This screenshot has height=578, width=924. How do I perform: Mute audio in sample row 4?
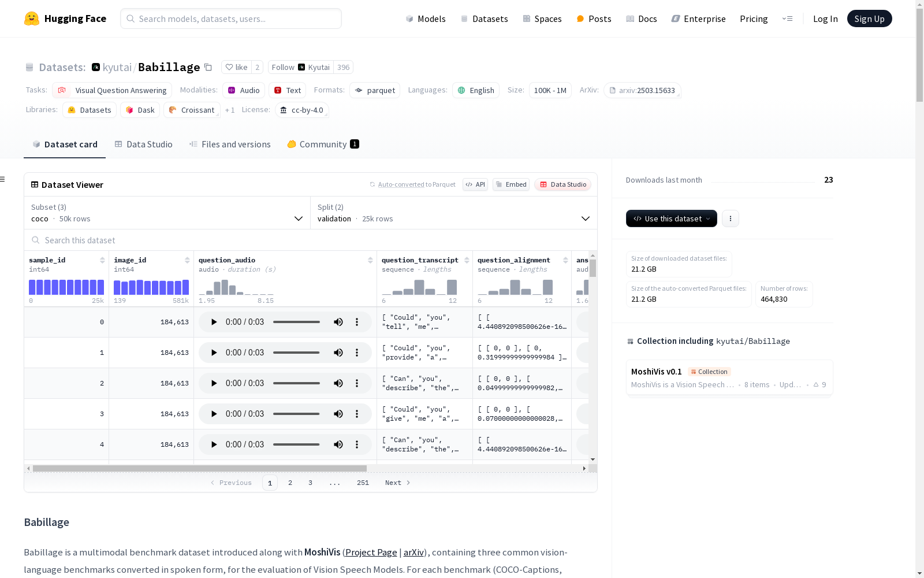(x=338, y=444)
